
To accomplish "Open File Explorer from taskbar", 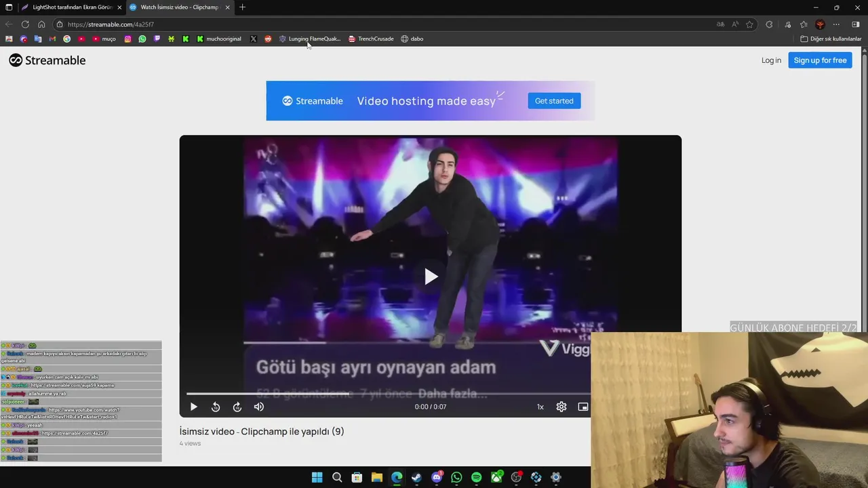I will coord(376,477).
